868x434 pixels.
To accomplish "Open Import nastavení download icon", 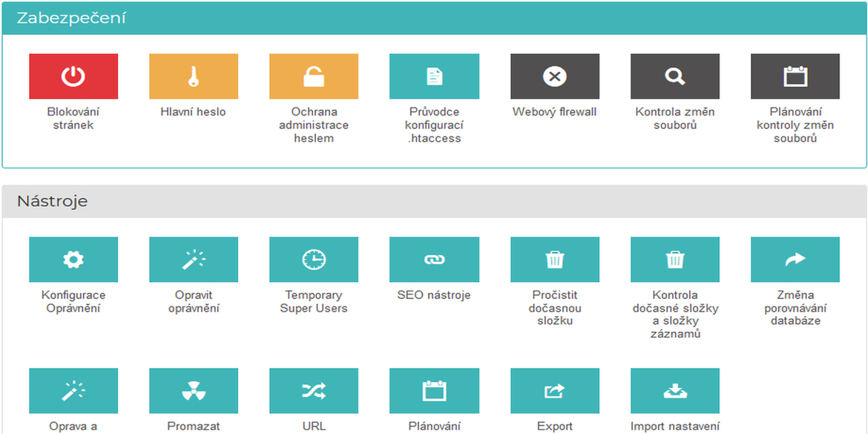I will coord(674,391).
